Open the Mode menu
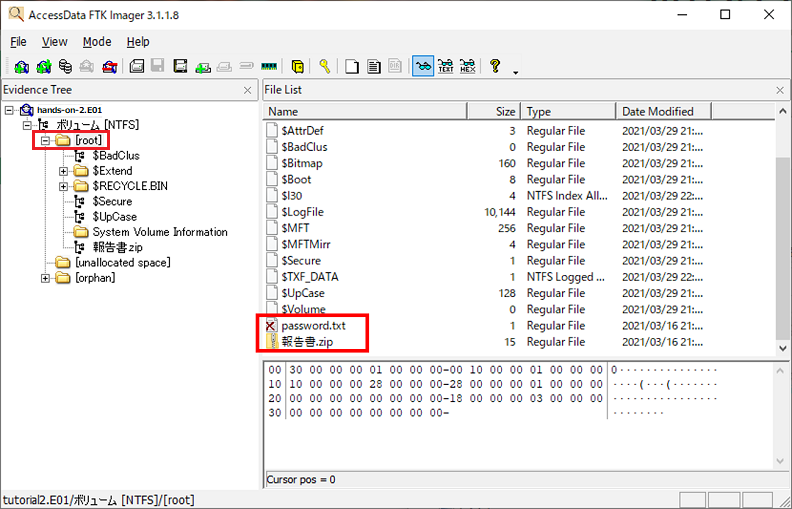Screen dimensions: 792x509 (x=97, y=42)
